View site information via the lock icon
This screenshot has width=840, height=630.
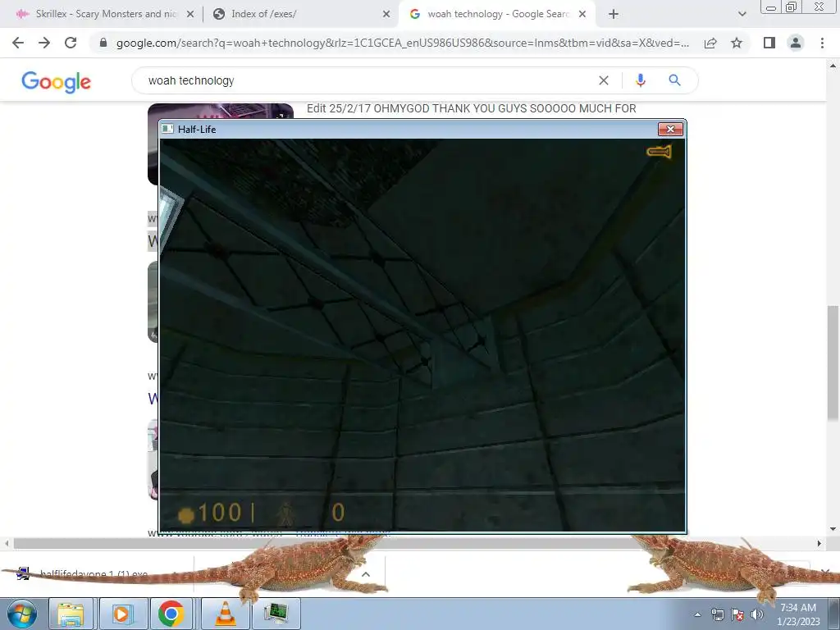(x=103, y=43)
